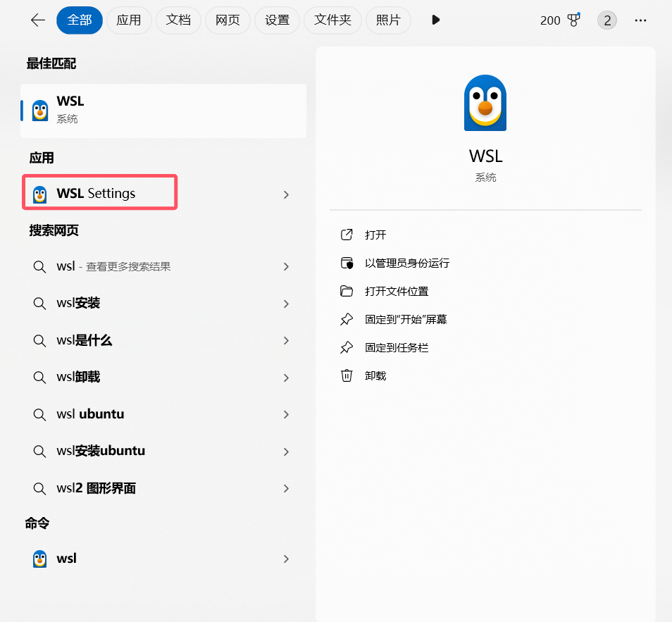This screenshot has width=672, height=622.
Task: Click the search icon beside wsl安装ubuntu
Action: [39, 452]
